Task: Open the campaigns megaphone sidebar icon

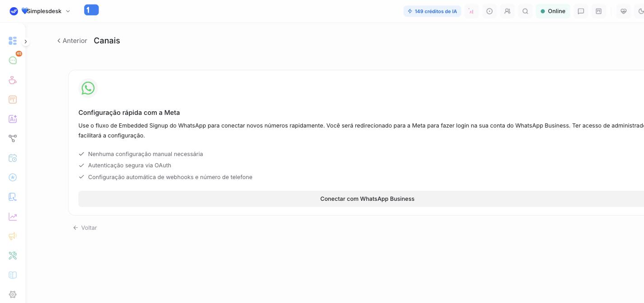Action: 13,236
